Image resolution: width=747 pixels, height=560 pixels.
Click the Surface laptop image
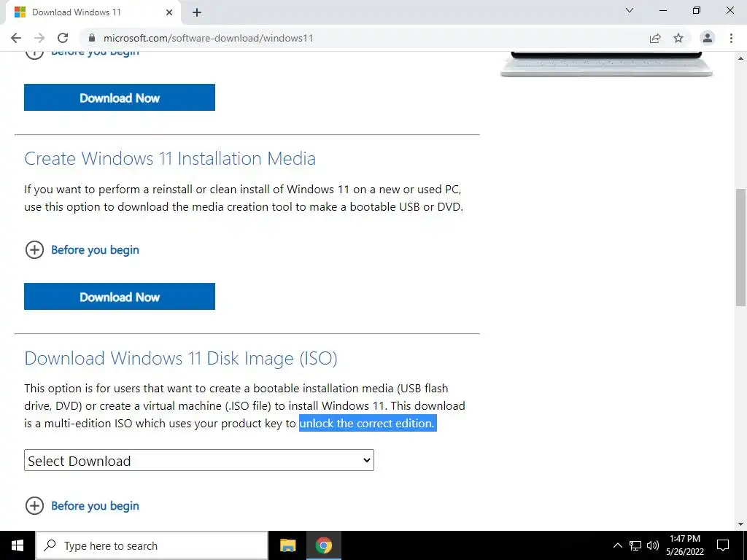(606, 64)
